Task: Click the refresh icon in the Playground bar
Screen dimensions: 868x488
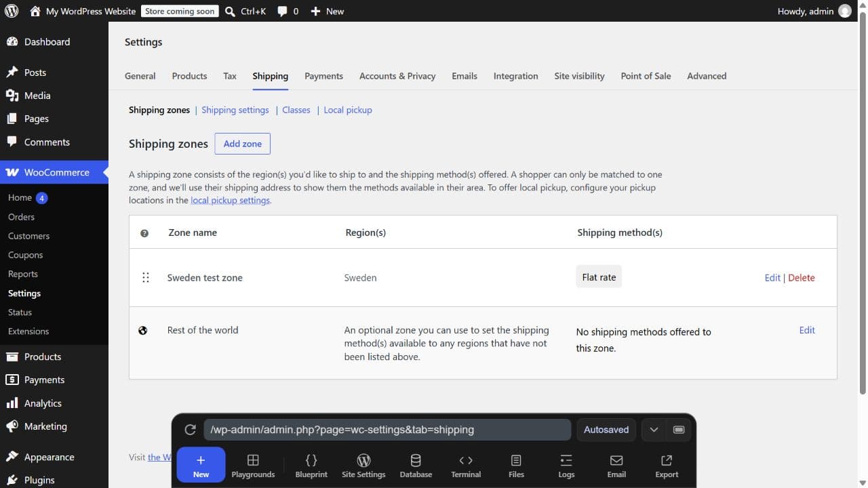Action: (x=190, y=430)
